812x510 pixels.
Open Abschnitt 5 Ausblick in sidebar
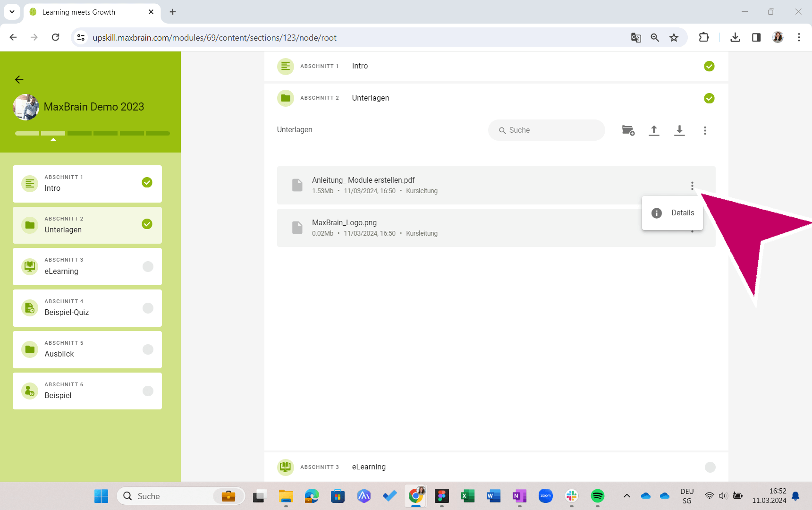click(87, 349)
